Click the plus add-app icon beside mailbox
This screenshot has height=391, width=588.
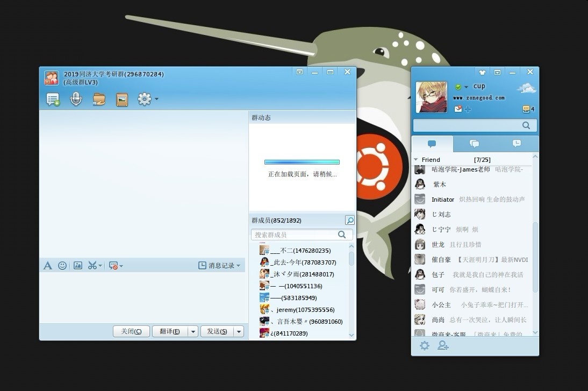[468, 110]
